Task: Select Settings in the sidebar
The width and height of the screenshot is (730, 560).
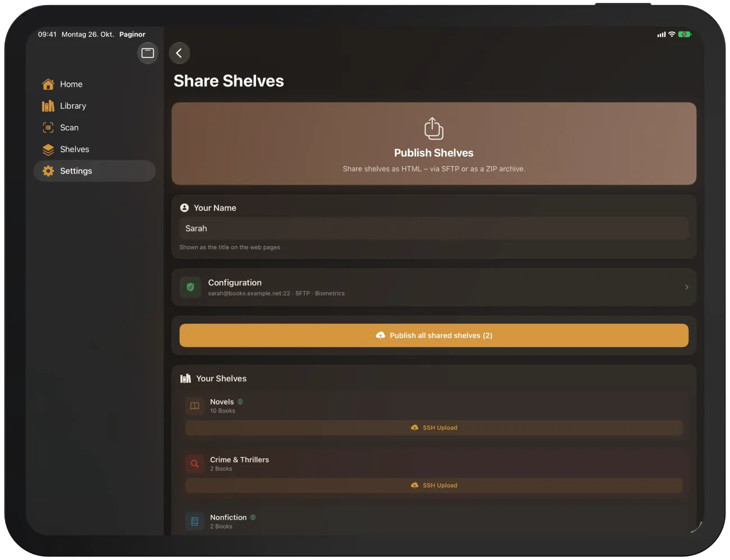Action: pos(94,171)
